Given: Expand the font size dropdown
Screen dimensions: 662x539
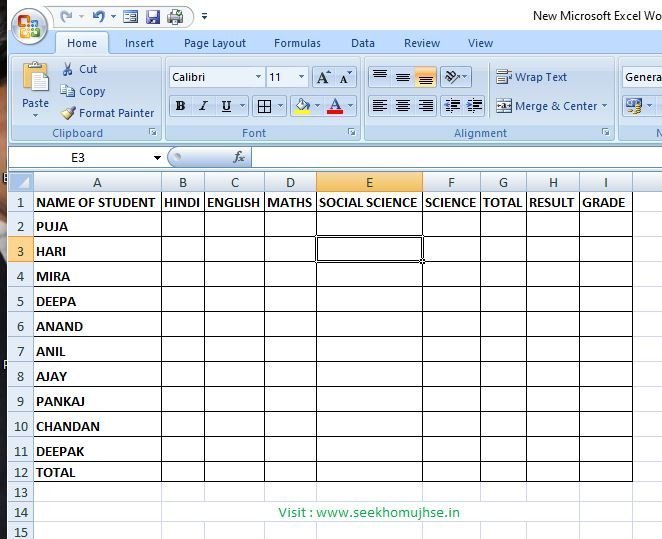Looking at the screenshot, I should click(302, 77).
